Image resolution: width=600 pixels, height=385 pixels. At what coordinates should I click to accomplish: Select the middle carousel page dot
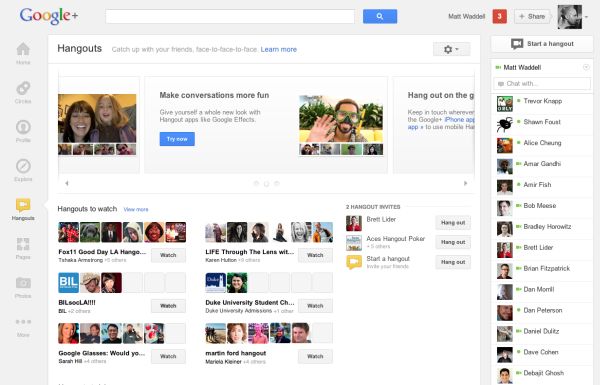[x=267, y=184]
